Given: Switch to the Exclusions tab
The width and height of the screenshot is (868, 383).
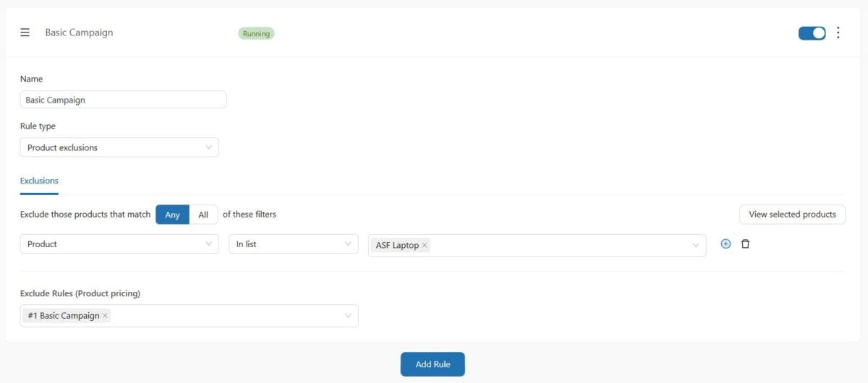Looking at the screenshot, I should coord(39,181).
